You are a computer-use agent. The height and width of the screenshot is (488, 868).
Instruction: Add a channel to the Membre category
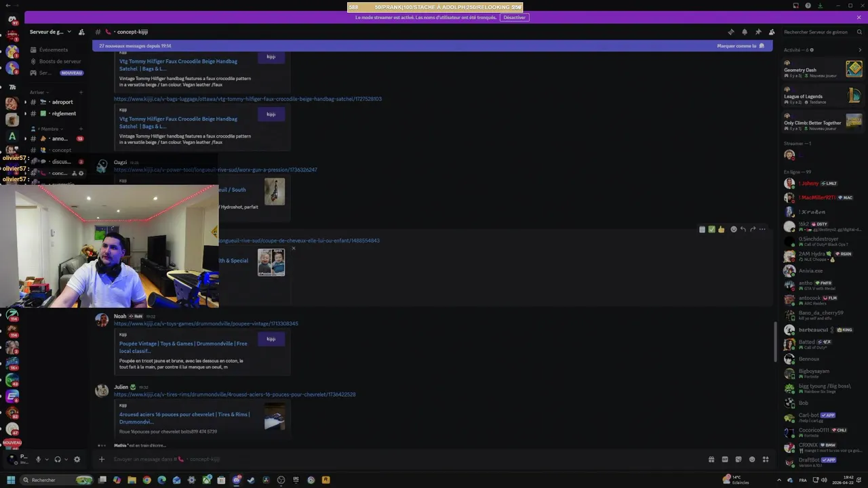[81, 129]
